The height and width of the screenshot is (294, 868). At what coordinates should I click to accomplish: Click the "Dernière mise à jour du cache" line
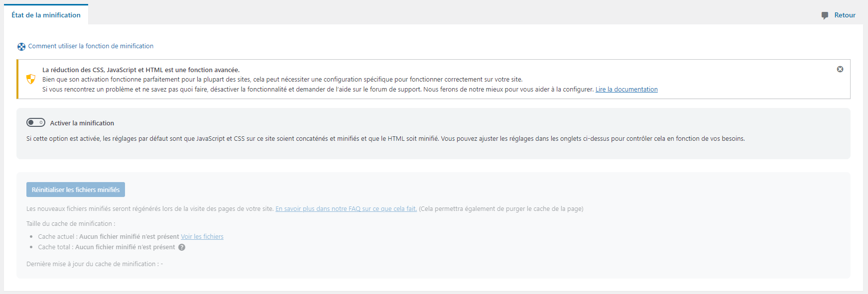tap(94, 264)
